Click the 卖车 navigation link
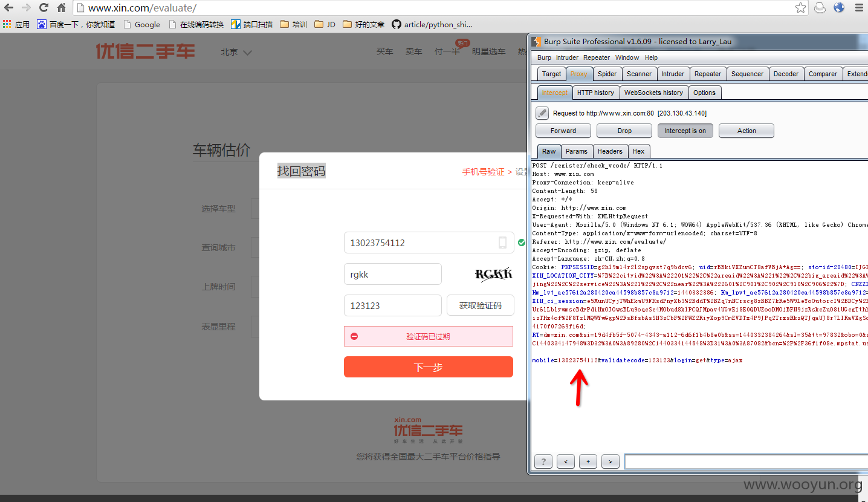The height and width of the screenshot is (502, 868). pos(413,52)
